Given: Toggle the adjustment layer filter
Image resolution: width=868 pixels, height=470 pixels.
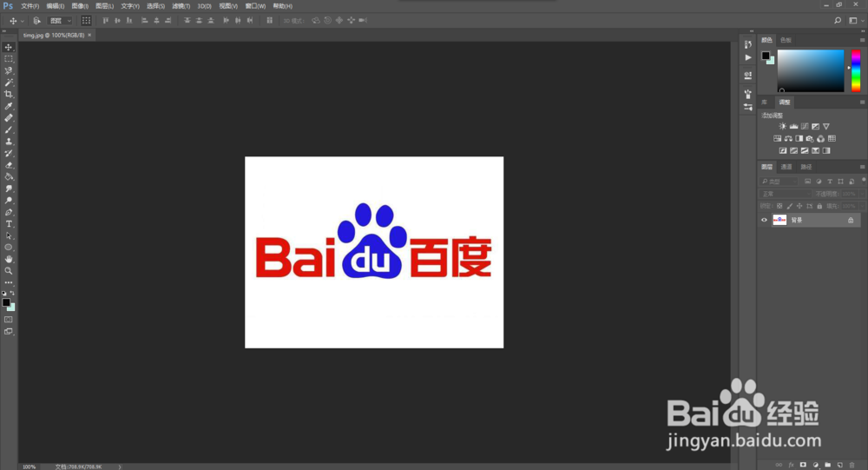Looking at the screenshot, I should (819, 182).
